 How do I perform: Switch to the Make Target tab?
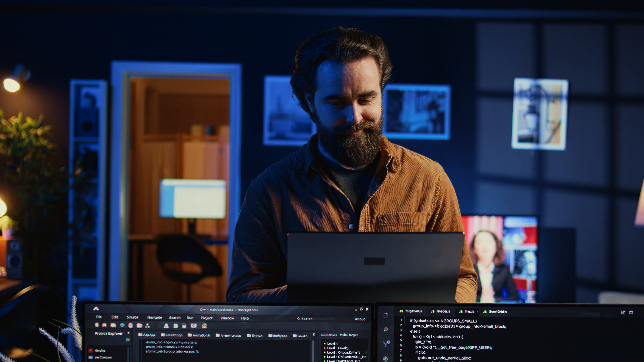tap(349, 335)
